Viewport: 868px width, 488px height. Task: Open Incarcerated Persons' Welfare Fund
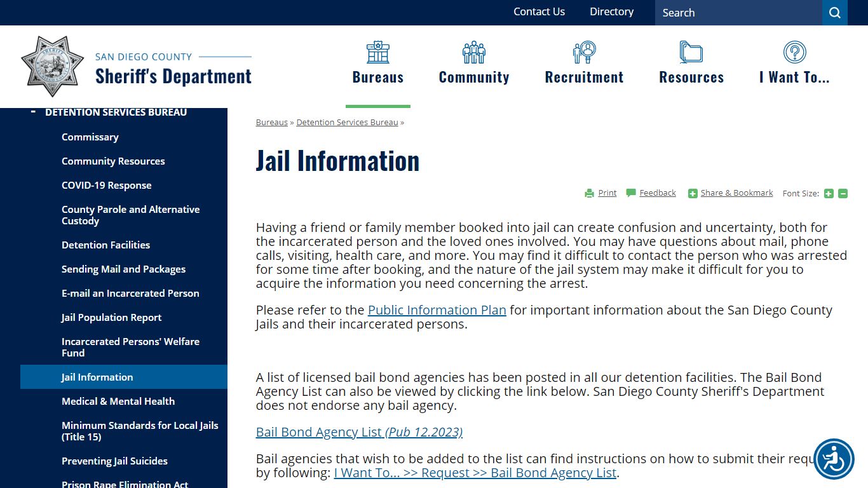click(131, 348)
